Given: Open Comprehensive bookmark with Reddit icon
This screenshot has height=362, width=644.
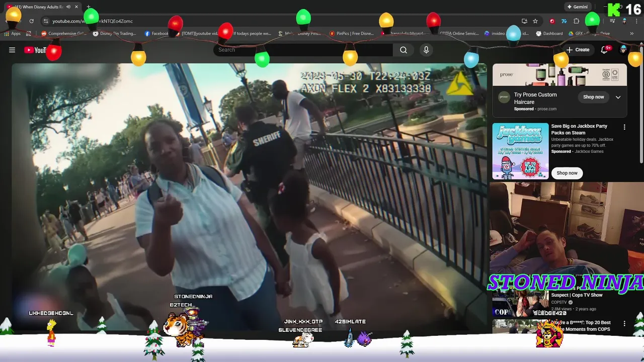Looking at the screenshot, I should (x=64, y=34).
